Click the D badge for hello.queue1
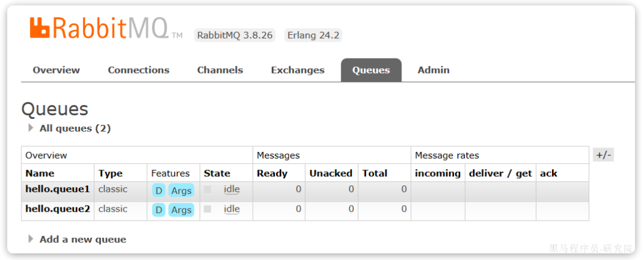Viewport: 644px width, 260px height. tap(158, 190)
